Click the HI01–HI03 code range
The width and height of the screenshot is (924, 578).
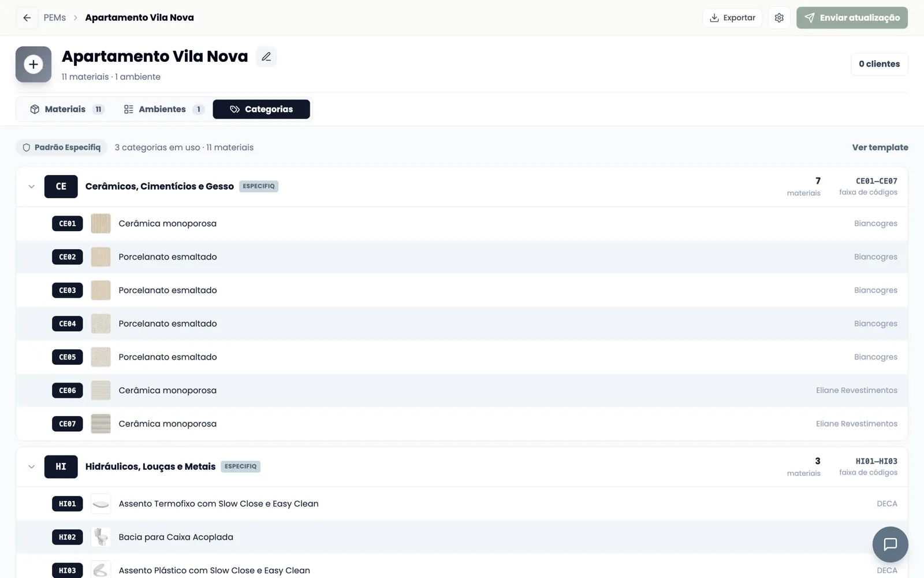pos(876,461)
